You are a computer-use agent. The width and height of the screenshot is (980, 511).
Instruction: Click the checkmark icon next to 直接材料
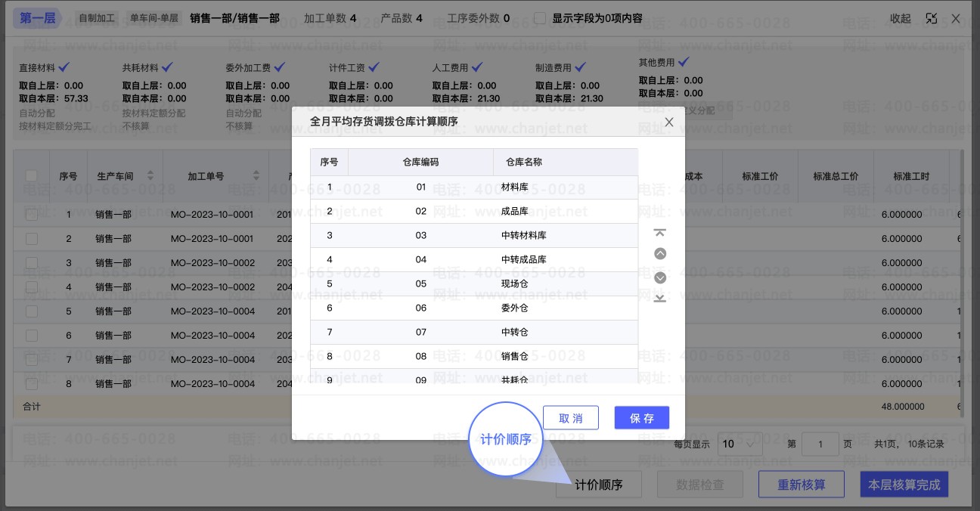click(x=64, y=67)
